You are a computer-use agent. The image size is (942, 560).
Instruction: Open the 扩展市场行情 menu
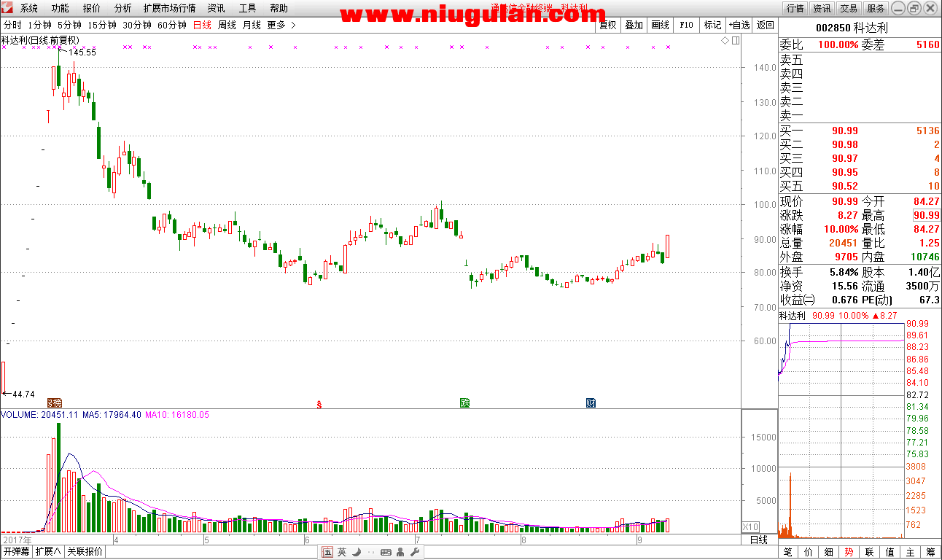169,8
